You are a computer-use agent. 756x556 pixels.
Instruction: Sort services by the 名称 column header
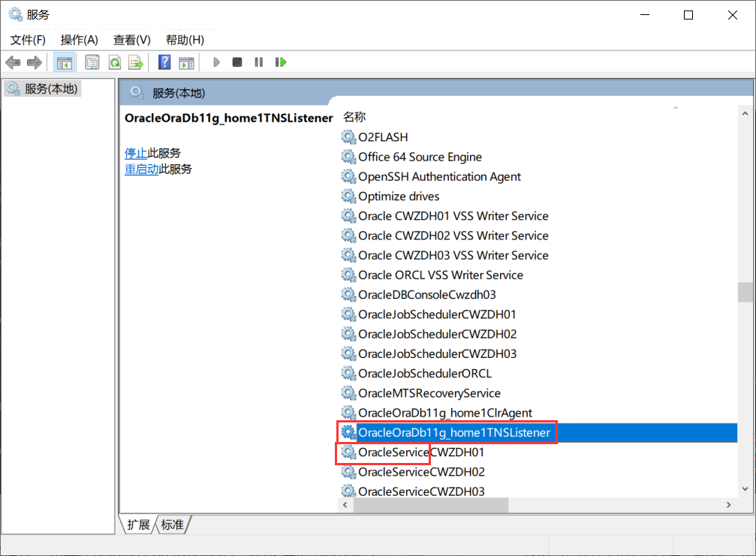point(354,116)
